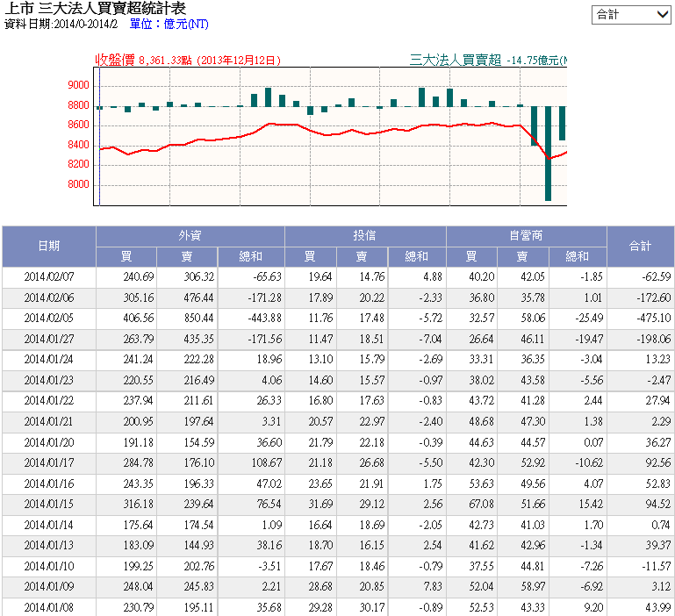Select the date cell 2014/01/21
Screen dimensions: 675x616
tap(48, 421)
